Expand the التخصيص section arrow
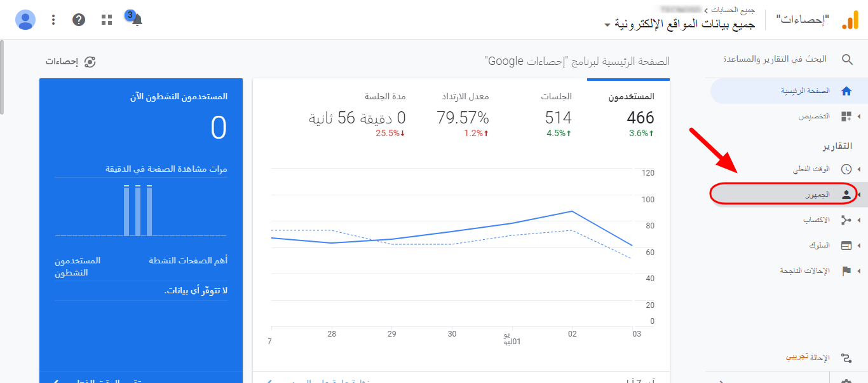This screenshot has width=868, height=383. 859,116
